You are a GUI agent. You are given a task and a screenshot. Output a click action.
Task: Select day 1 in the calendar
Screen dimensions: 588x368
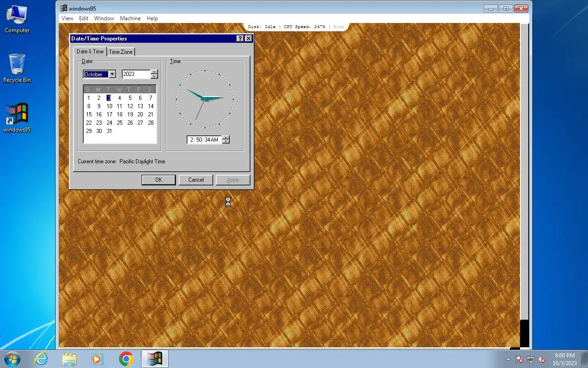88,98
